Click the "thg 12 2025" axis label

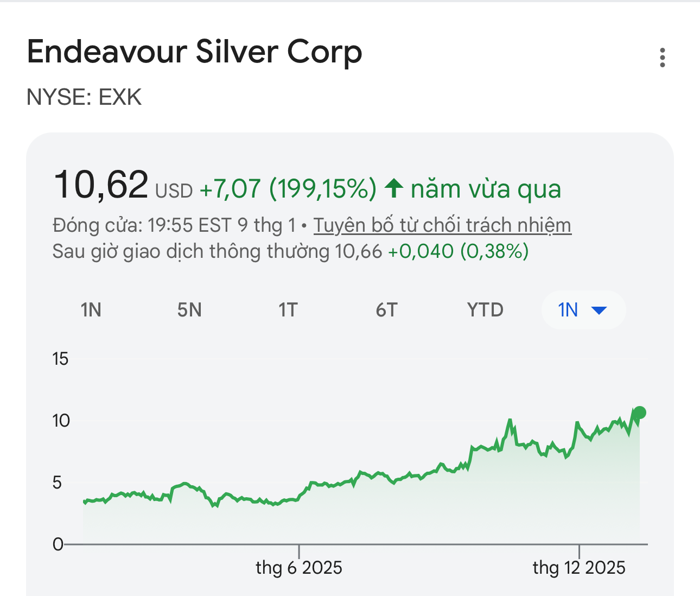click(x=579, y=568)
